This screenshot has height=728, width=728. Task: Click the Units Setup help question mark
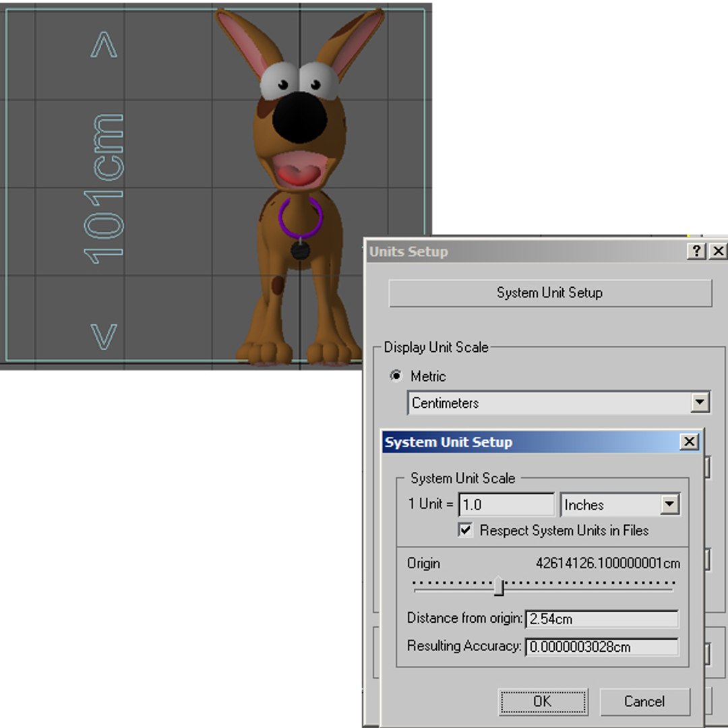pyautogui.click(x=696, y=251)
